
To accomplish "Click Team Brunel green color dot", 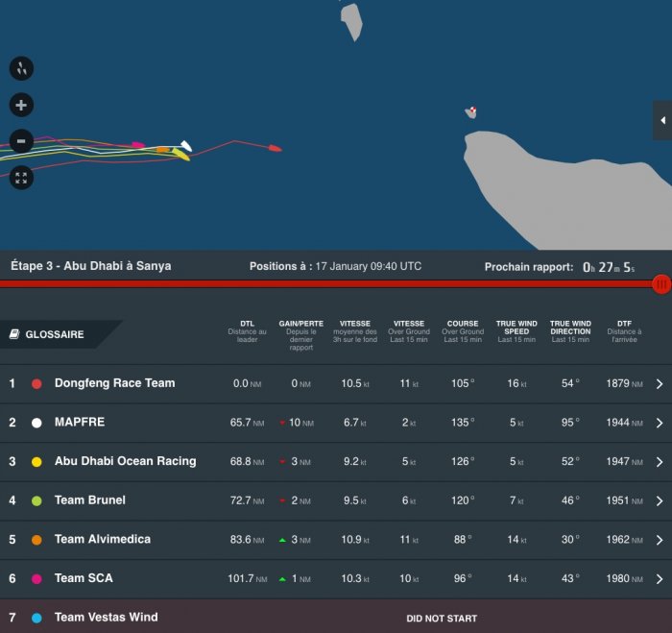I will pos(36,500).
